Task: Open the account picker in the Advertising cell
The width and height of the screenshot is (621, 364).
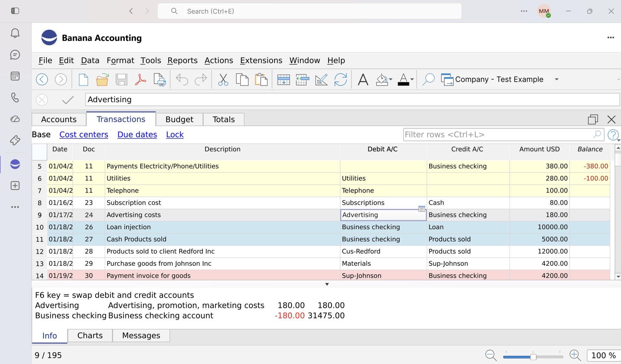Action: tap(422, 209)
